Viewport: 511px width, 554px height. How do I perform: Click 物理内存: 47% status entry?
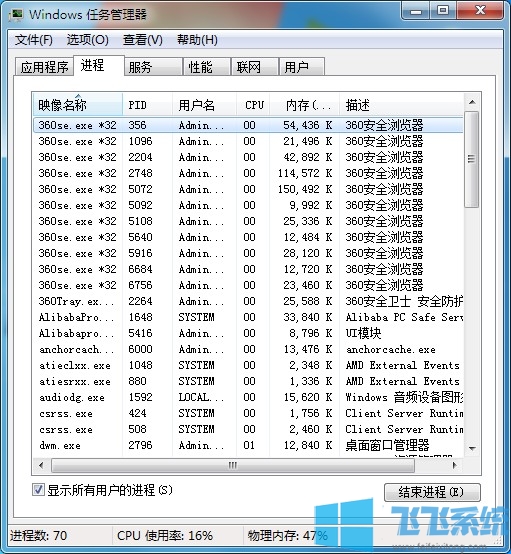click(x=288, y=536)
